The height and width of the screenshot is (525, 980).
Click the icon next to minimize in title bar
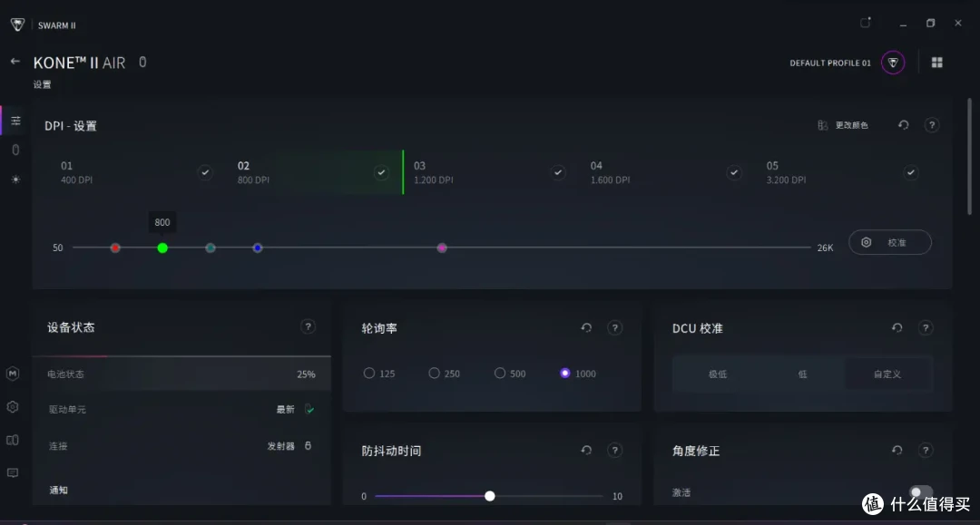pyautogui.click(x=866, y=23)
